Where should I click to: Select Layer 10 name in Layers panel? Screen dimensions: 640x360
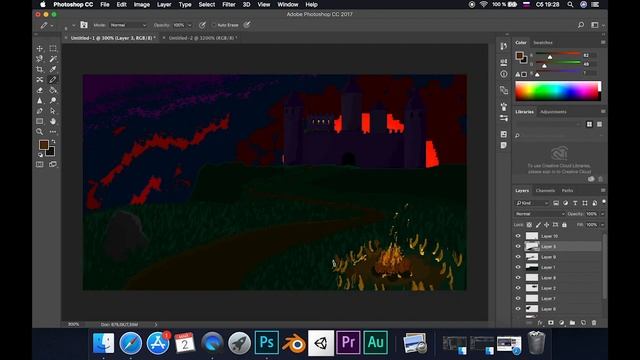click(x=549, y=236)
